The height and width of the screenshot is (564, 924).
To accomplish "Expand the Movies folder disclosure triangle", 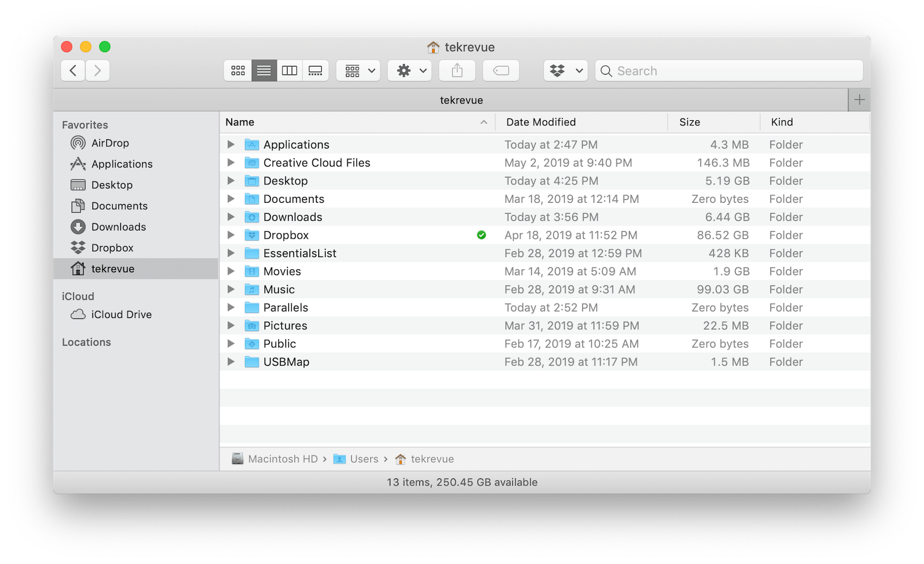I will coord(231,271).
